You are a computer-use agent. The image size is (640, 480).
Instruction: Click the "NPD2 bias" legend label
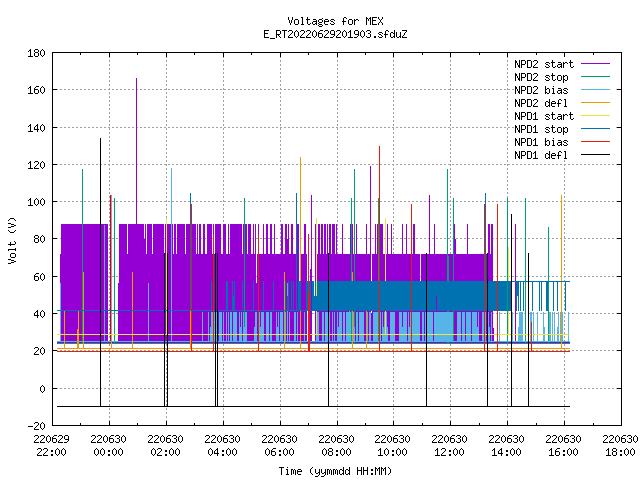(541, 90)
